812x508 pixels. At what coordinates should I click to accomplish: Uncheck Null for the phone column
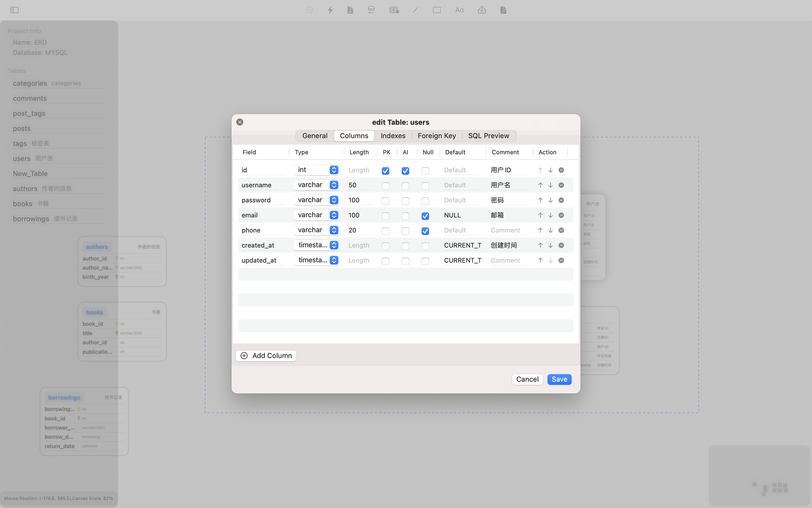point(425,231)
